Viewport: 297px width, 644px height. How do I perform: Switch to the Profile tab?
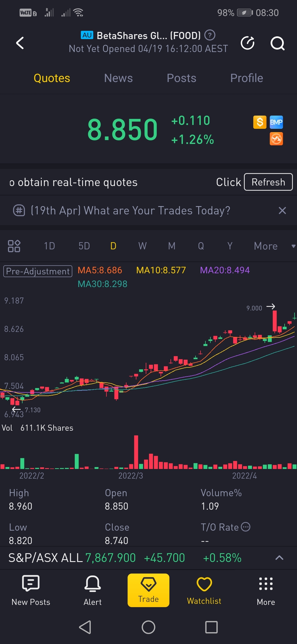coord(247,78)
